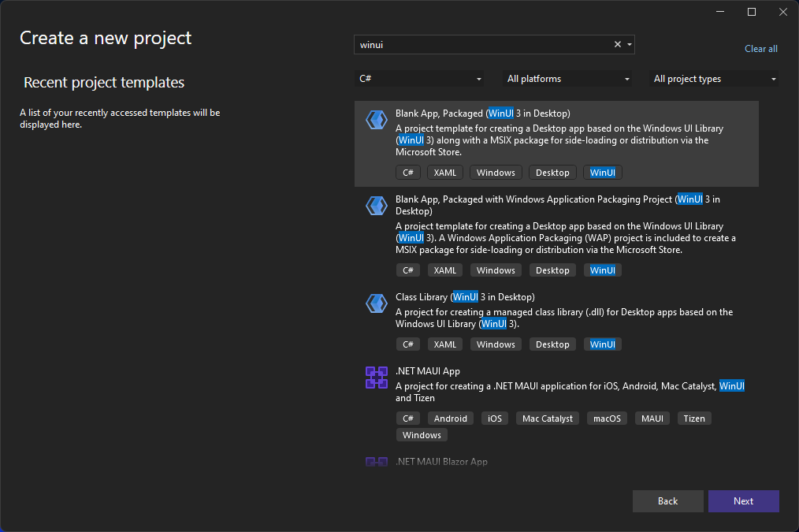Viewport: 799px width, 532px height.
Task: Expand the search box history arrow
Action: [x=629, y=44]
